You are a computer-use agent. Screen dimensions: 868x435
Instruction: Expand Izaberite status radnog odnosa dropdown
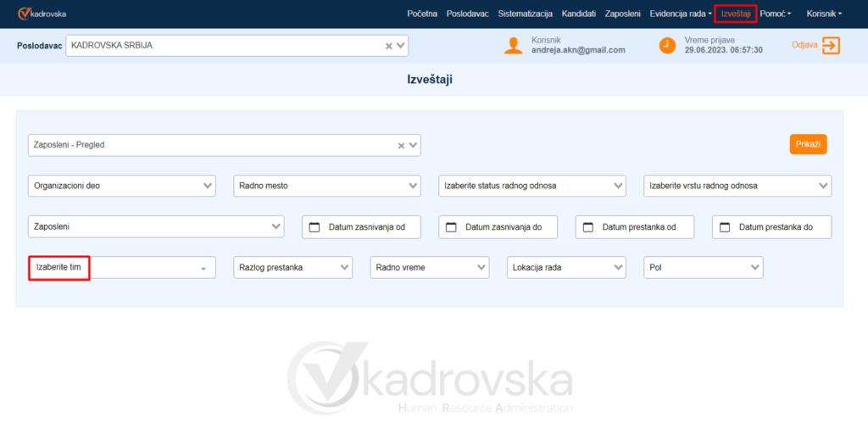pos(532,186)
